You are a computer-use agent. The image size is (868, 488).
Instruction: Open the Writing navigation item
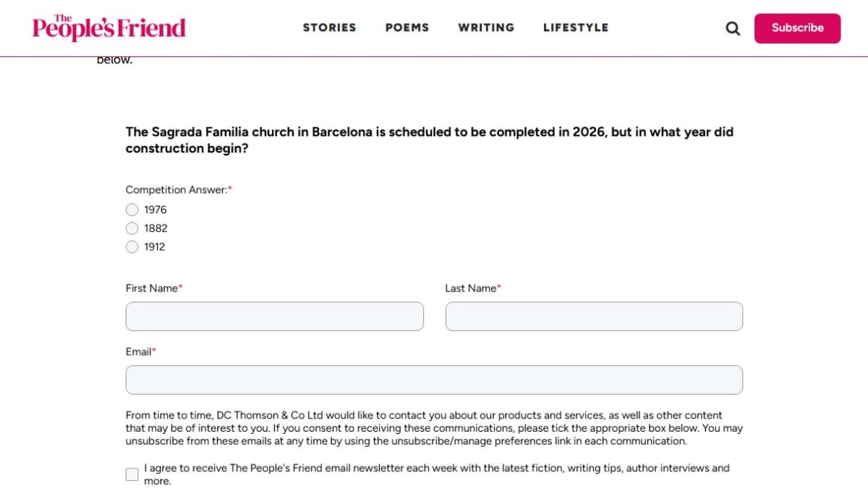pyautogui.click(x=485, y=27)
